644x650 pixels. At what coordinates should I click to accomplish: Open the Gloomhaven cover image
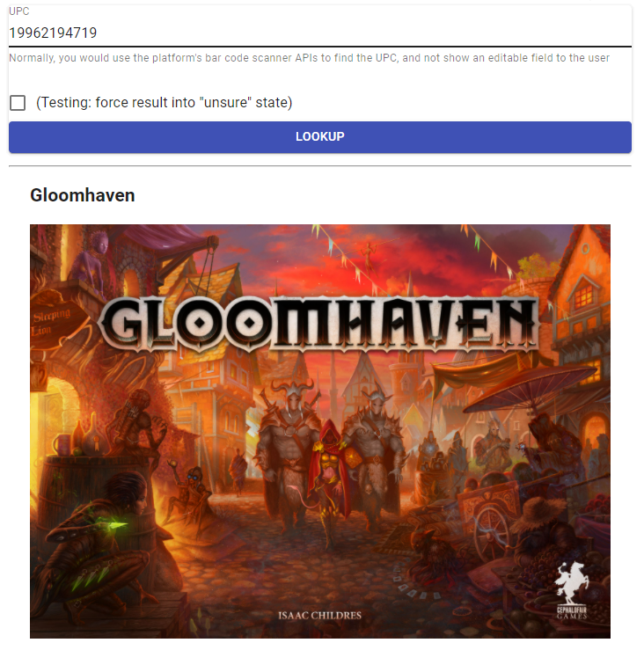click(x=320, y=431)
